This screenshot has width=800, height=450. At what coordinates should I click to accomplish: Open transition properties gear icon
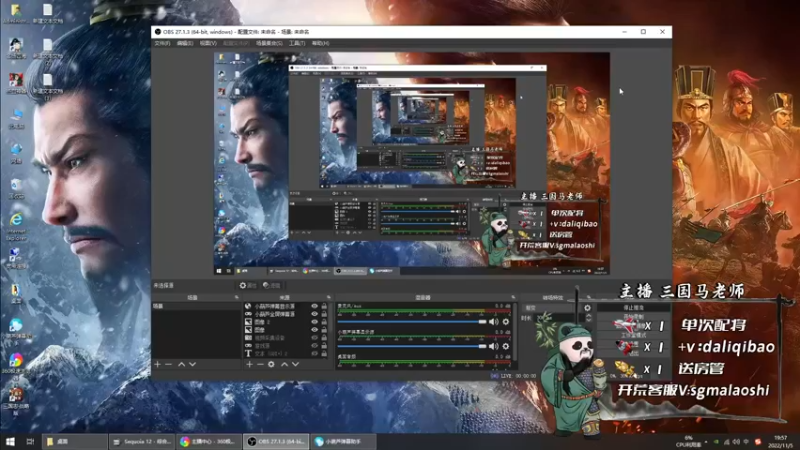pyautogui.click(x=587, y=308)
